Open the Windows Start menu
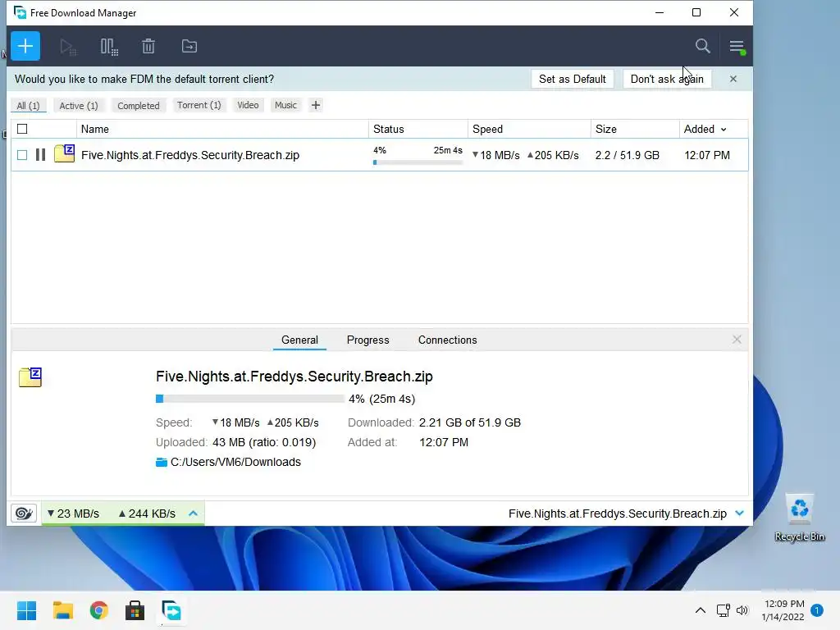Image resolution: width=840 pixels, height=630 pixels. click(x=26, y=610)
